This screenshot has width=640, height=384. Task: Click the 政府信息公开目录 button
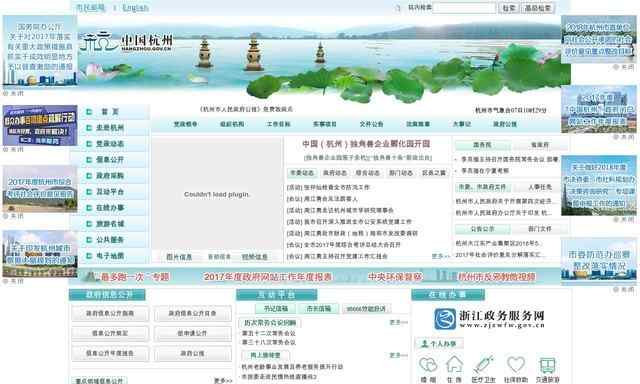coord(193,313)
